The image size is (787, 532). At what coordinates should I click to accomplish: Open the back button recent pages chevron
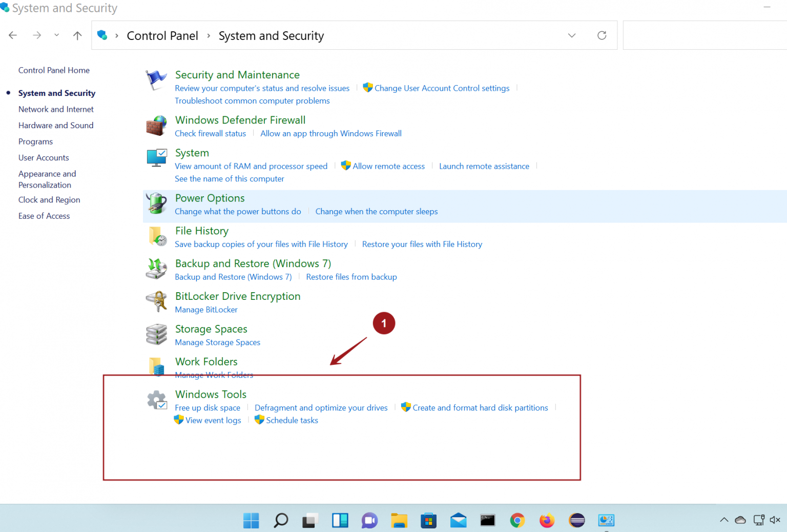(56, 35)
